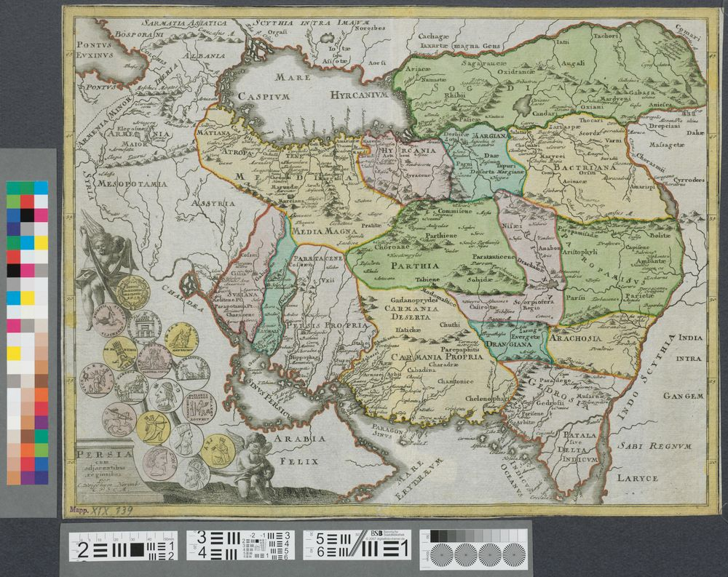Click the large numeral 4 on the resolution target
This screenshot has height=577, width=728.
(202, 552)
